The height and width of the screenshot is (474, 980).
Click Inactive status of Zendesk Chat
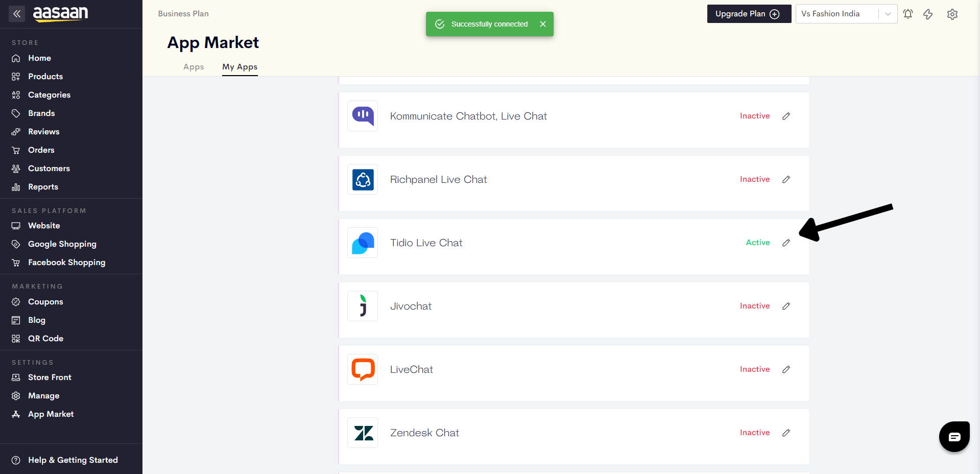(755, 433)
